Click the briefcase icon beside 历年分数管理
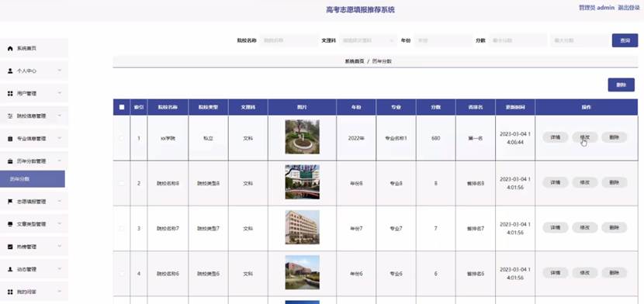 (x=10, y=161)
